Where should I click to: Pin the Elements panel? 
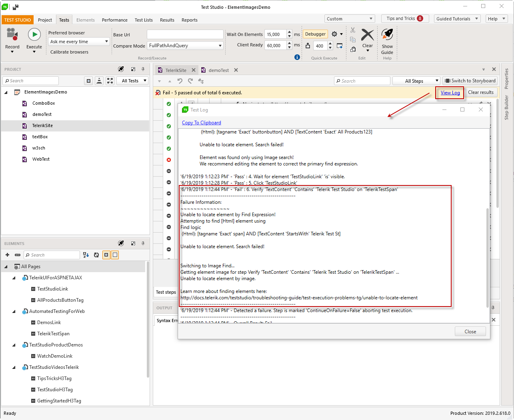tap(143, 243)
